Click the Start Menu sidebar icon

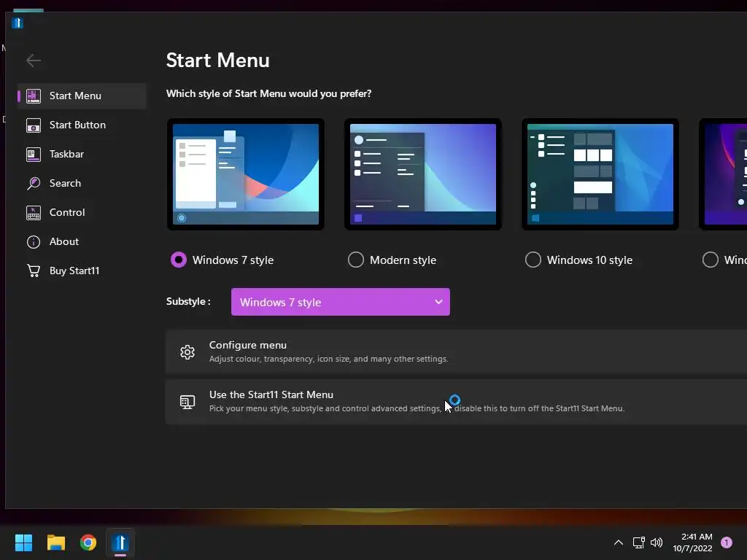(x=34, y=96)
